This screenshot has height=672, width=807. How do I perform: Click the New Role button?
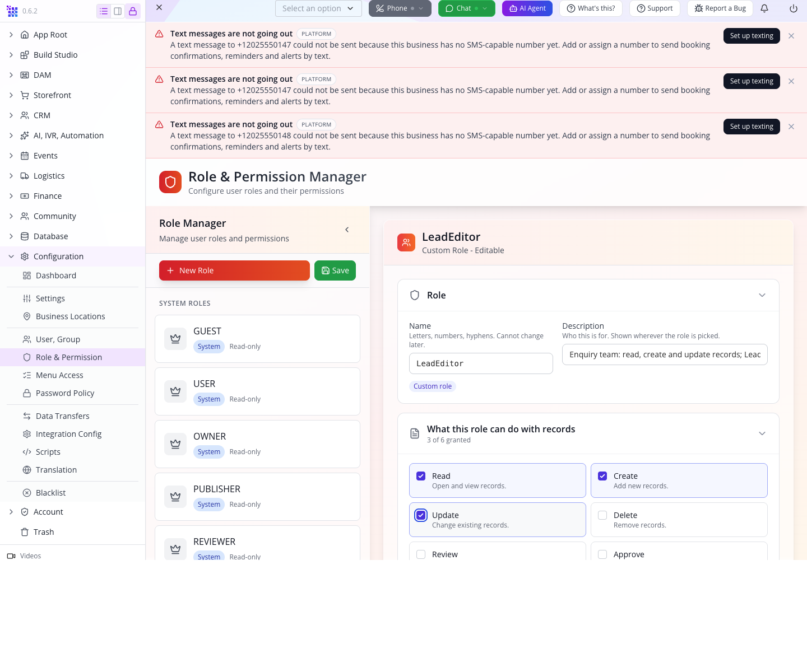[x=234, y=270]
